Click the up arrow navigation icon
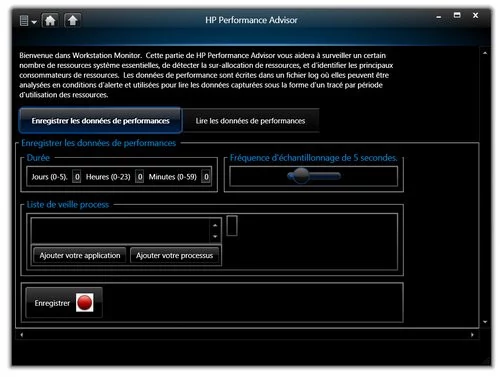The height and width of the screenshot is (377, 500). click(x=72, y=21)
